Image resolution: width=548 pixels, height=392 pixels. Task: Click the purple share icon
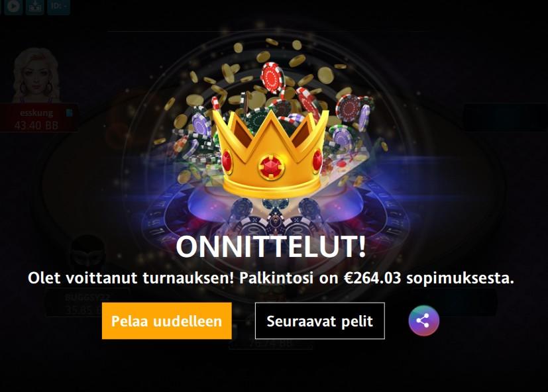click(423, 320)
